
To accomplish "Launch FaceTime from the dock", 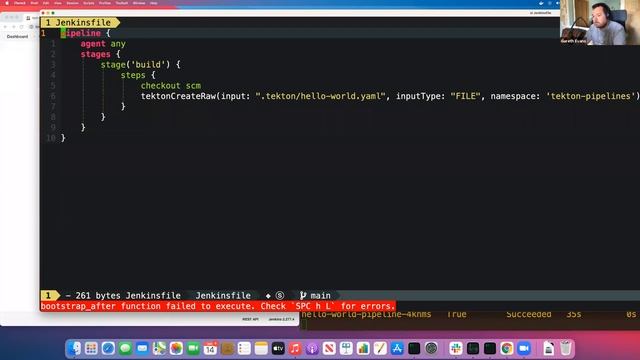I will point(193,349).
